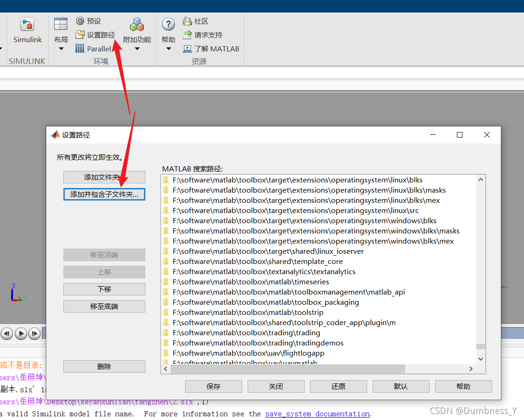The height and width of the screenshot is (420, 524).
Task: Open Learn MATLAB (了解 MATLAB)
Action: tap(211, 49)
